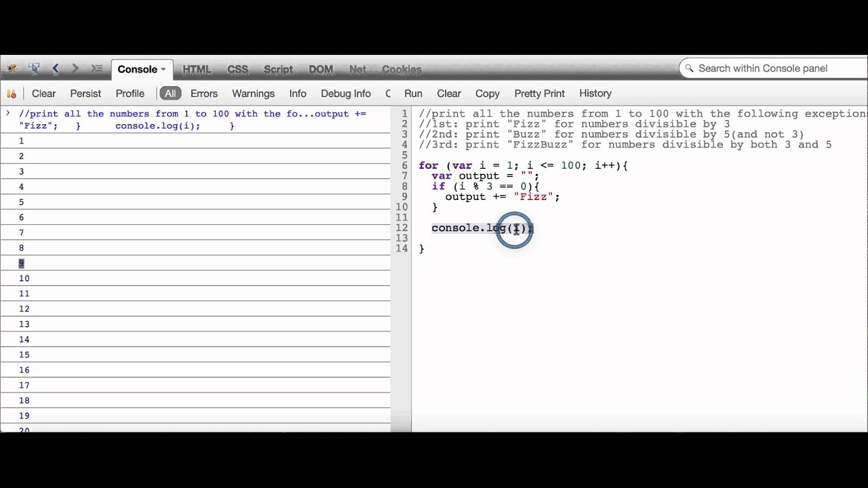Click console output row "10"

(195, 279)
